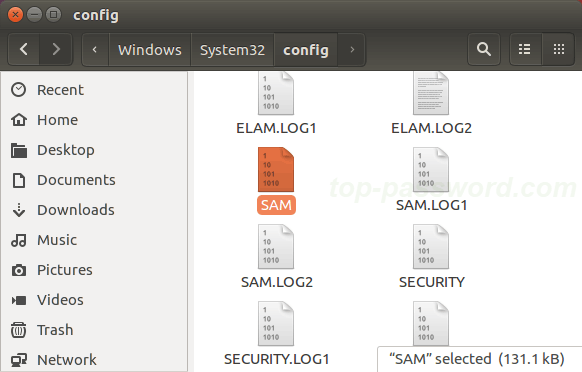Switch to list view

(x=525, y=49)
